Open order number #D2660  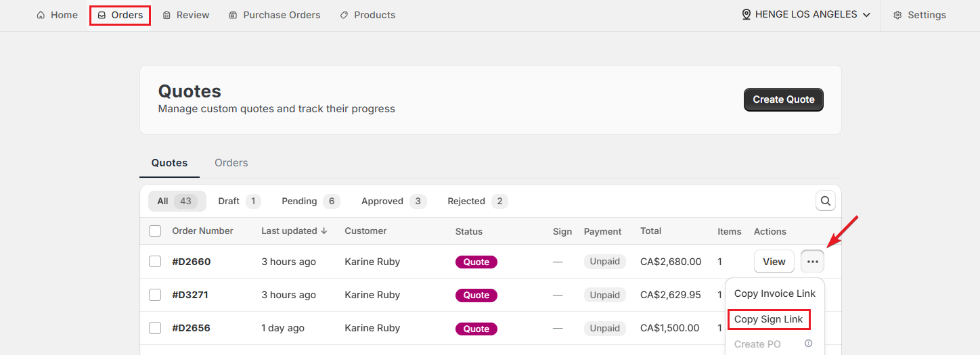pyautogui.click(x=192, y=262)
